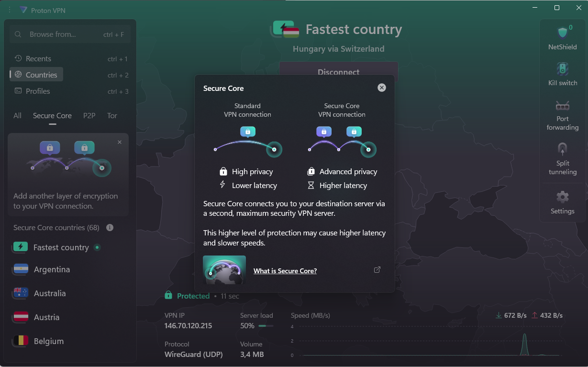Screen dimensions: 588x367
Task: Click the Proton VPN logo icon
Action: tap(23, 10)
